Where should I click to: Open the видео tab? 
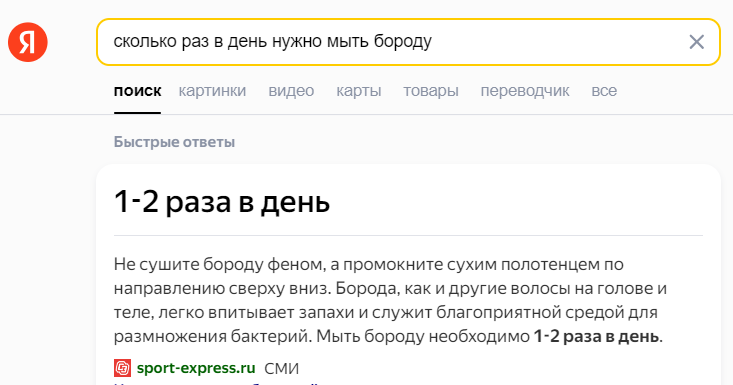coord(291,91)
